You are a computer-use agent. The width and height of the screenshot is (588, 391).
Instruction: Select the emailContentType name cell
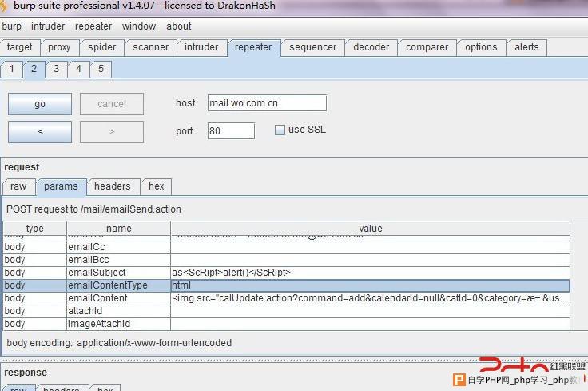coord(118,285)
